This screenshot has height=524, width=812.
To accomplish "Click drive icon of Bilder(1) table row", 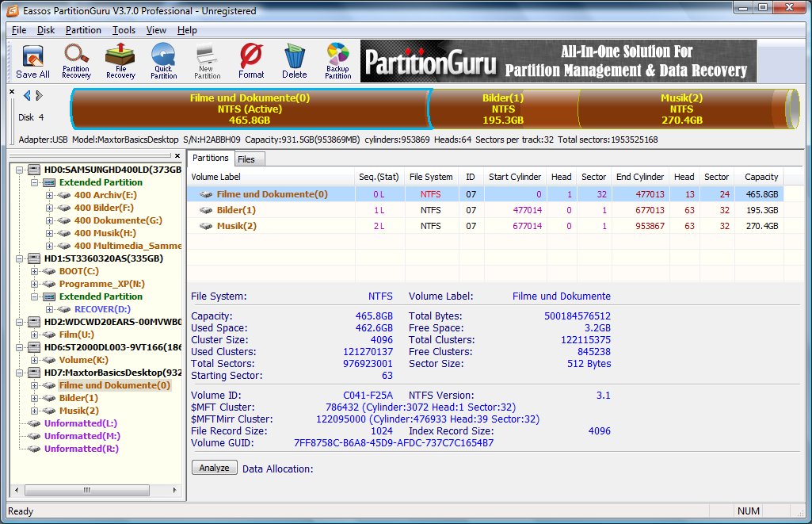I will [x=206, y=210].
